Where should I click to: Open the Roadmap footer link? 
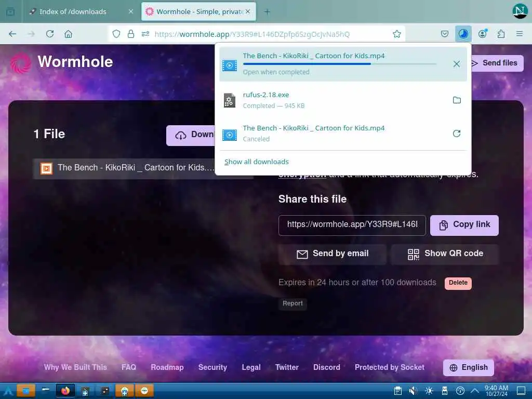167,367
